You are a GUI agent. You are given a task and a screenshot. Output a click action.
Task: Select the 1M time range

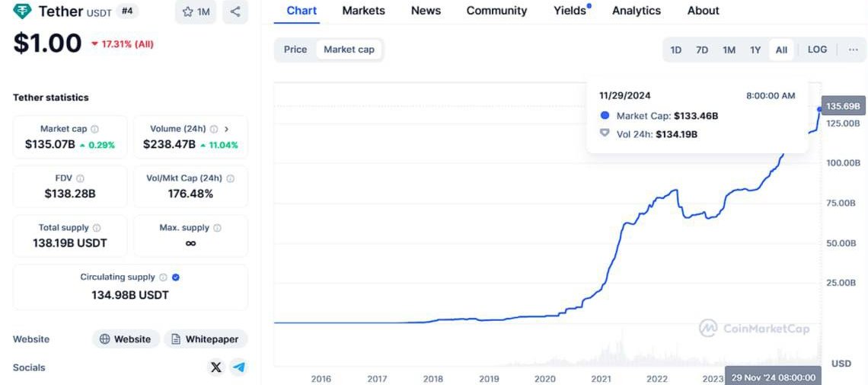(729, 50)
